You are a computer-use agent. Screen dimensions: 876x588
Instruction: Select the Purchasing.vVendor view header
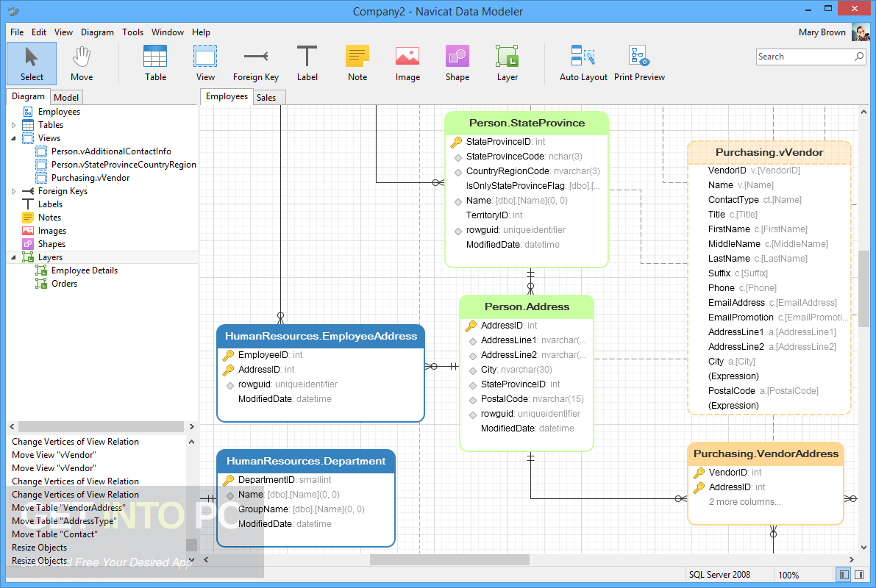pyautogui.click(x=769, y=152)
